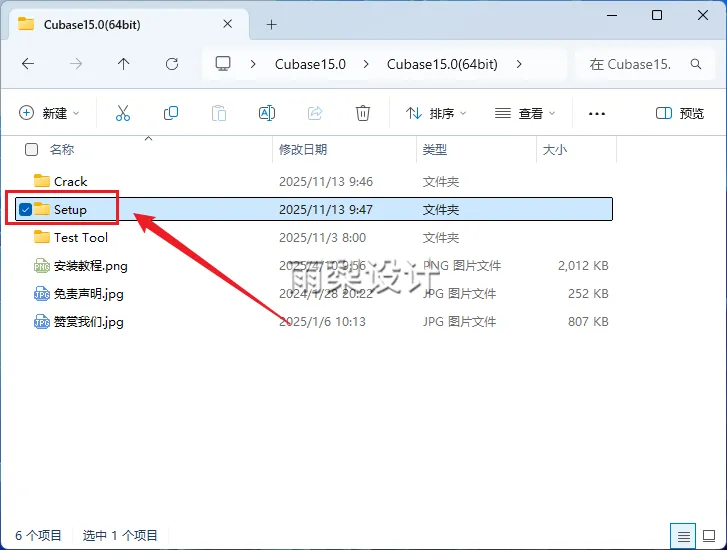Switch to details view icon in status bar
Image resolution: width=727 pixels, height=550 pixels.
[683, 537]
